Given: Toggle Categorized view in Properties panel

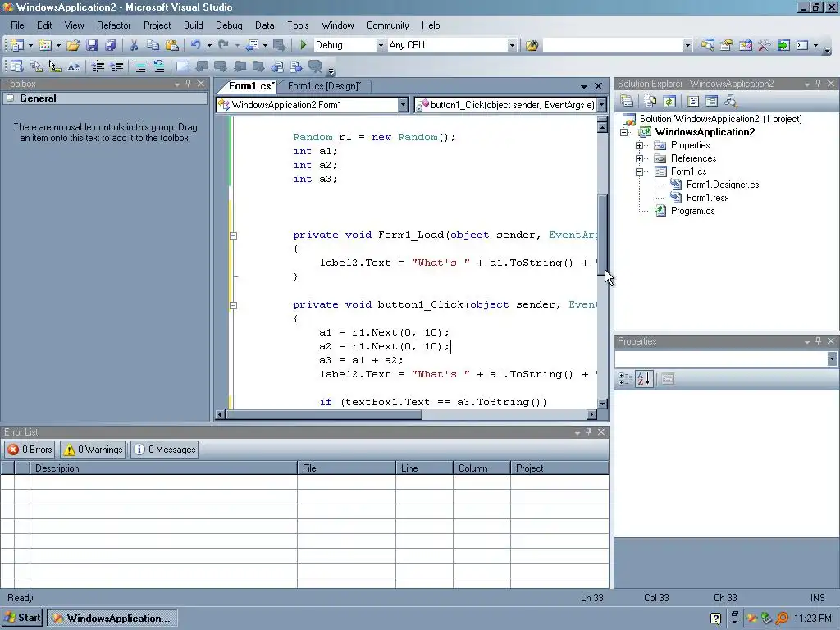Looking at the screenshot, I should (624, 379).
